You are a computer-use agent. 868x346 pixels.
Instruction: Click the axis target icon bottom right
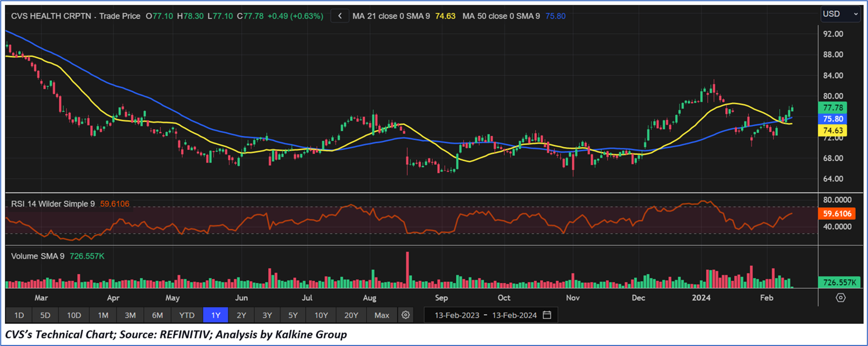(840, 297)
